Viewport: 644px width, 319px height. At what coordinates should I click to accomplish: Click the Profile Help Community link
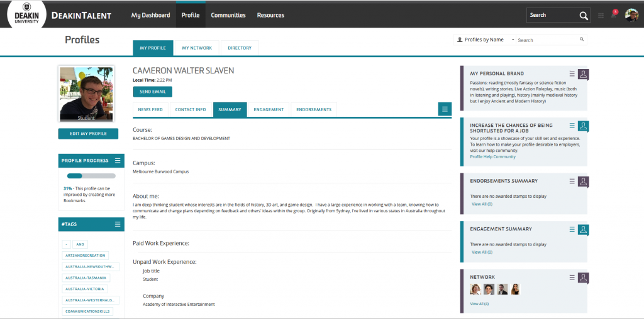(492, 156)
